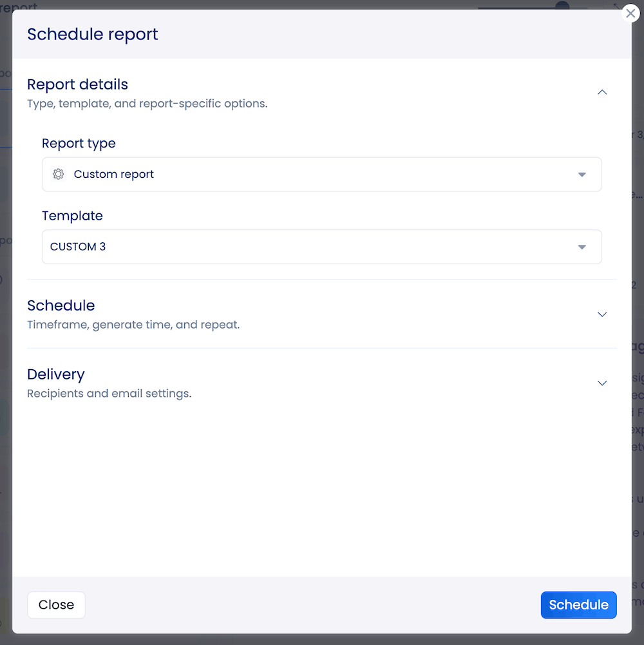The image size is (644, 645).
Task: Click the downward chevron beside Delivery
Action: point(602,383)
